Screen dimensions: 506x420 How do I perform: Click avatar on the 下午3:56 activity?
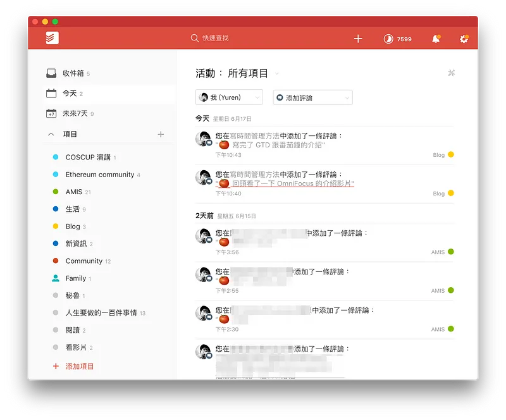(203, 236)
